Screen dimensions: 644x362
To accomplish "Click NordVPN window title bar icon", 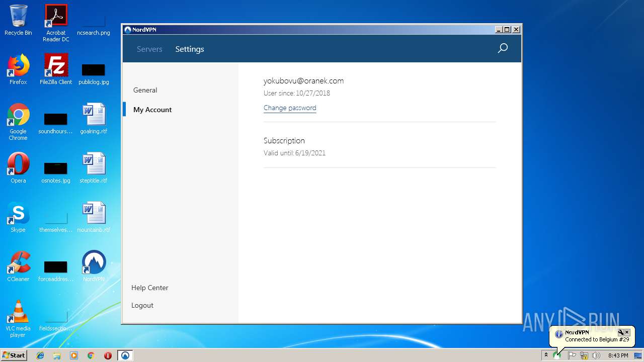I will coord(128,30).
